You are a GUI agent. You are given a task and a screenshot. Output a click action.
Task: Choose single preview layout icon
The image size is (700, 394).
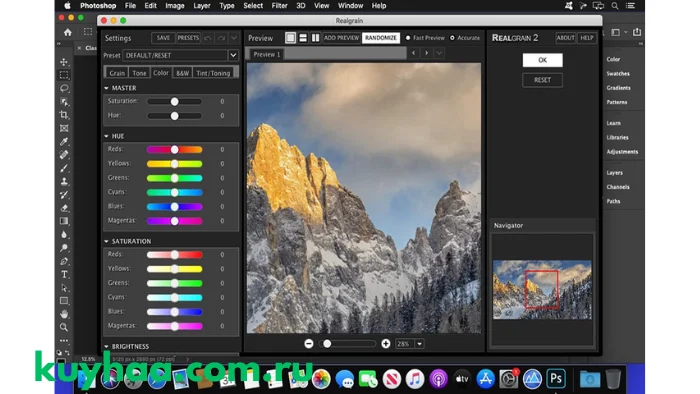click(x=291, y=38)
